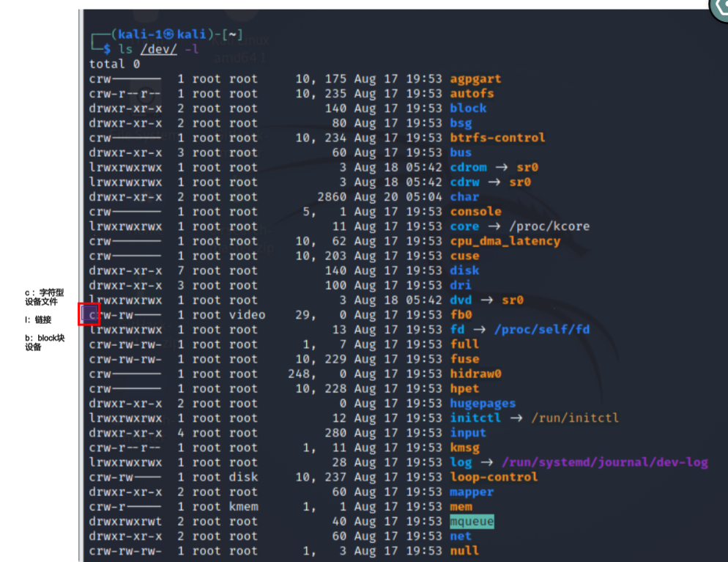The image size is (728, 562).
Task: Click the 'c: 字符型设备文件' annotation
Action: 44,297
